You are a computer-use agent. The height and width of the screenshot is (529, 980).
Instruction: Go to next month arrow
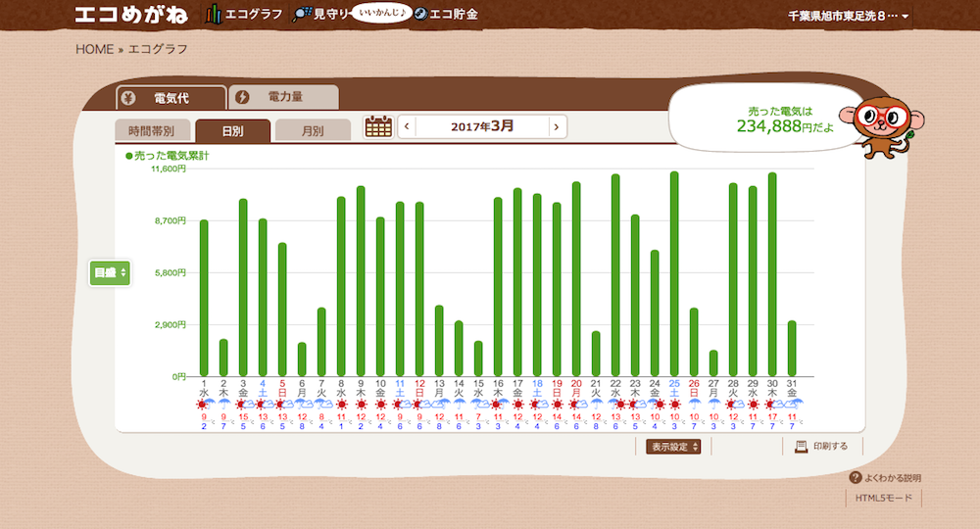(557, 126)
